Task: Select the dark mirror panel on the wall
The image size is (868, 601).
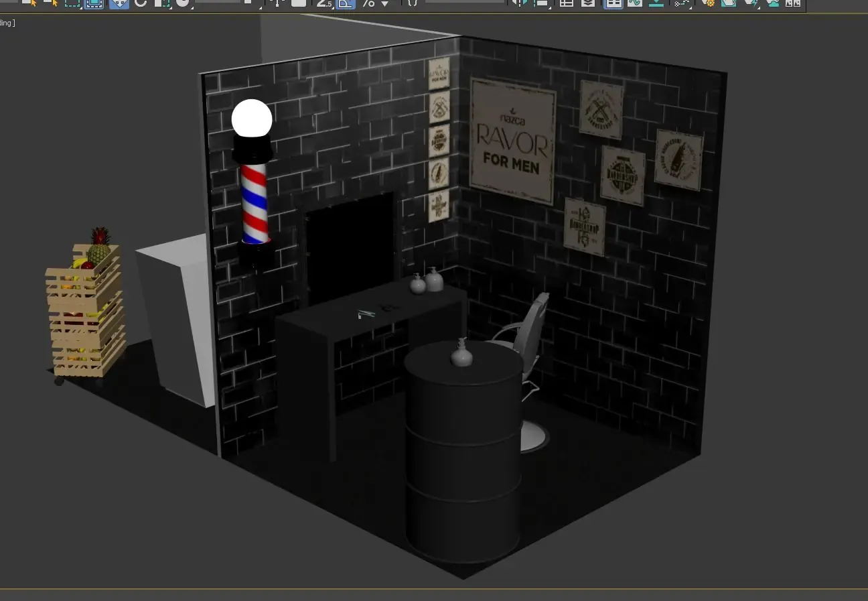Action: (351, 248)
